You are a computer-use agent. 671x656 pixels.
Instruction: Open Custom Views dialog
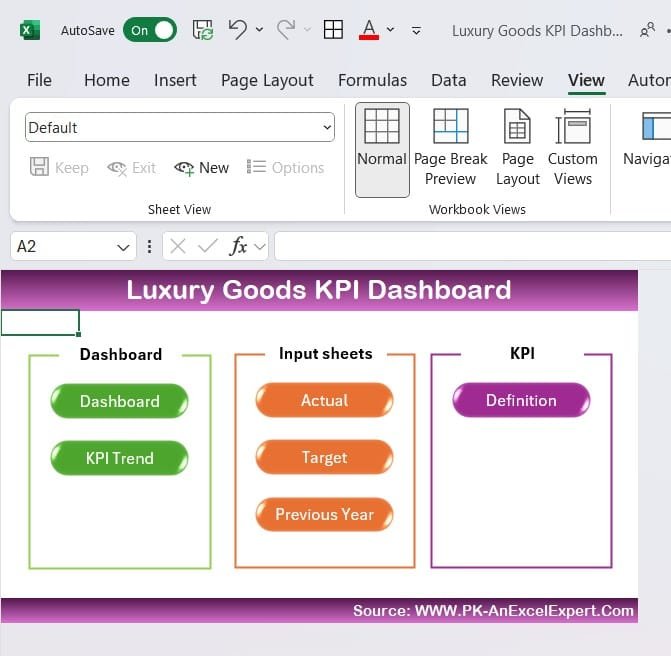click(573, 148)
